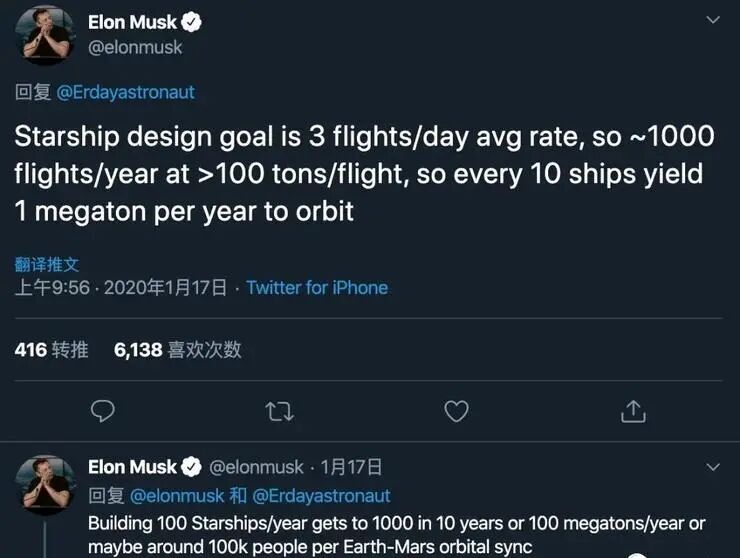View the 6,138 喜欢次数 likes list

178,349
